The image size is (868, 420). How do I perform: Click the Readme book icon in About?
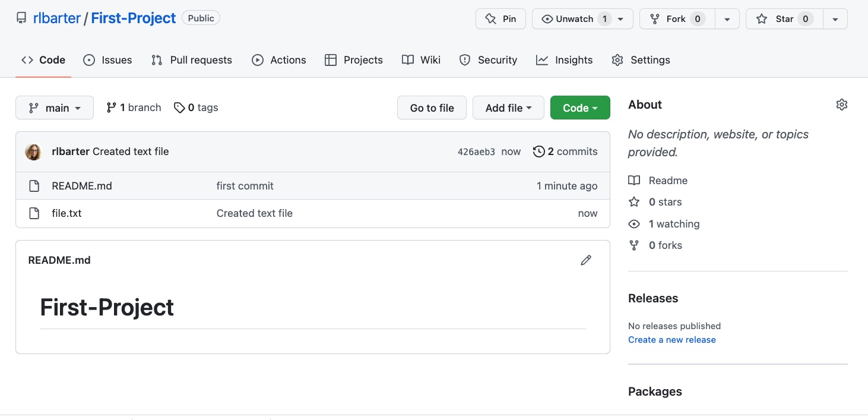[x=633, y=180]
